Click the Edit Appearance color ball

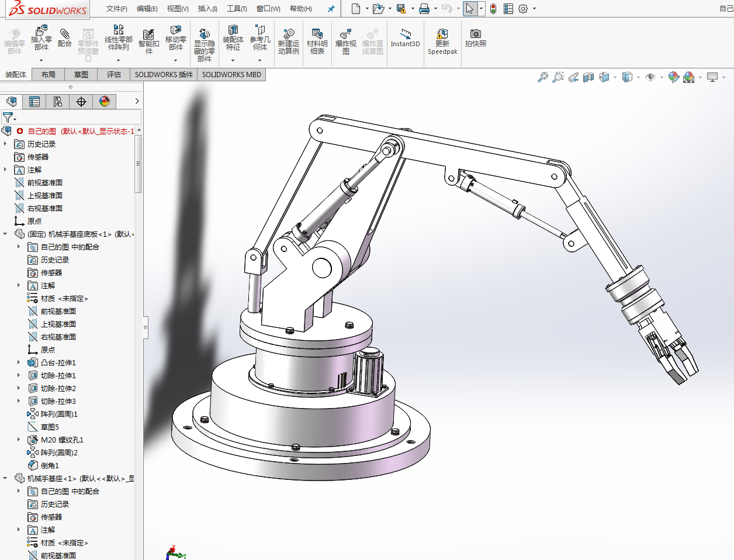(x=674, y=77)
